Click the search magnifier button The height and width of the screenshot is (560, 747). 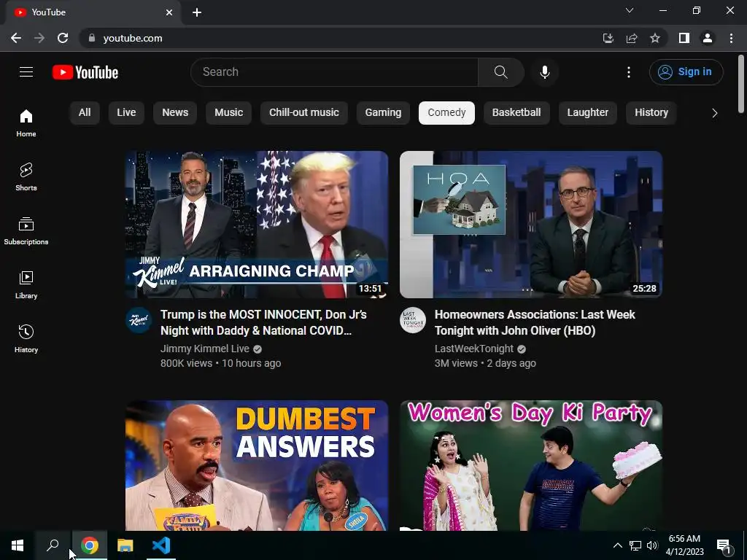pos(500,72)
